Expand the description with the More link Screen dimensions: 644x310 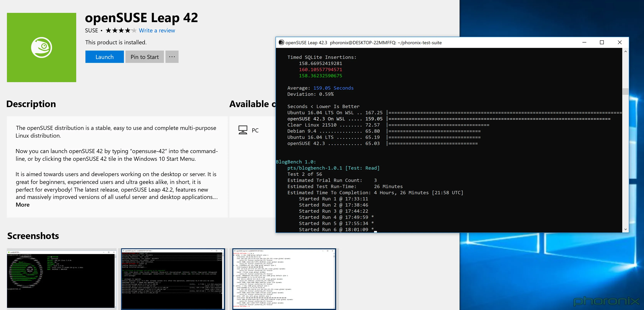pyautogui.click(x=23, y=205)
